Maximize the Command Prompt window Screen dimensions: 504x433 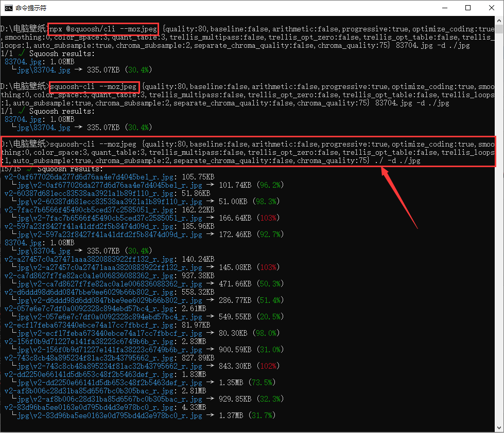[x=468, y=8]
